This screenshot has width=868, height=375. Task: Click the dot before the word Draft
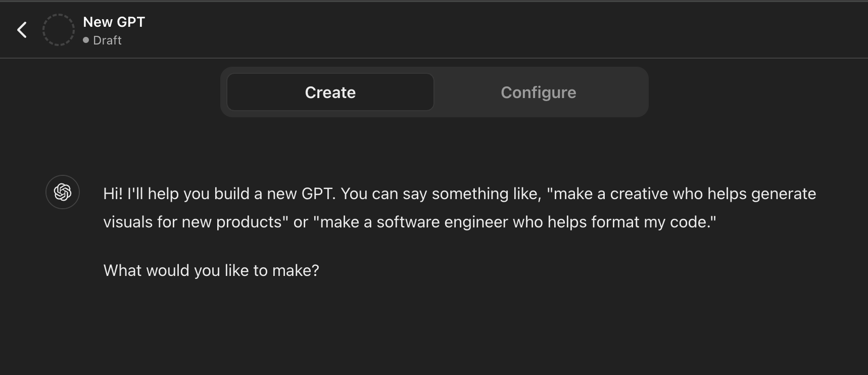[85, 40]
